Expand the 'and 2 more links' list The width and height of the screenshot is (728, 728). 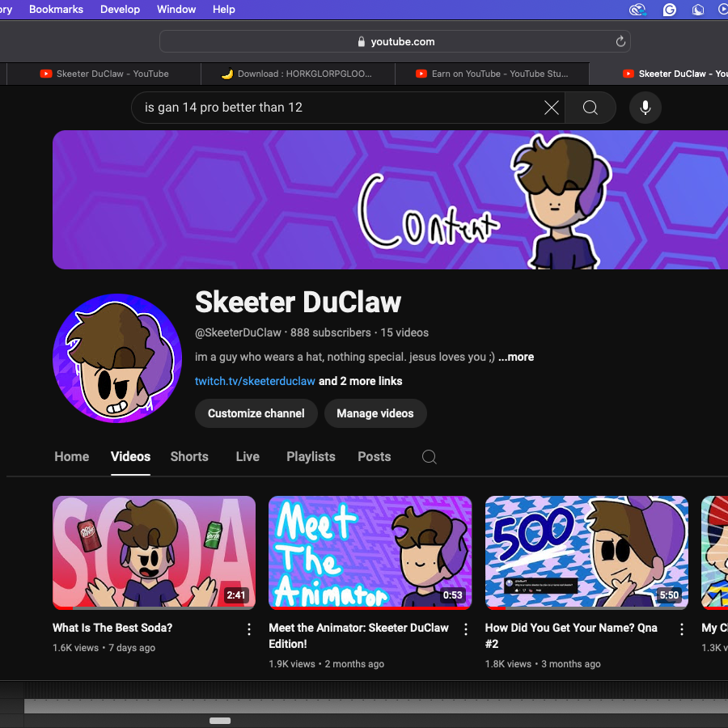[x=360, y=381]
